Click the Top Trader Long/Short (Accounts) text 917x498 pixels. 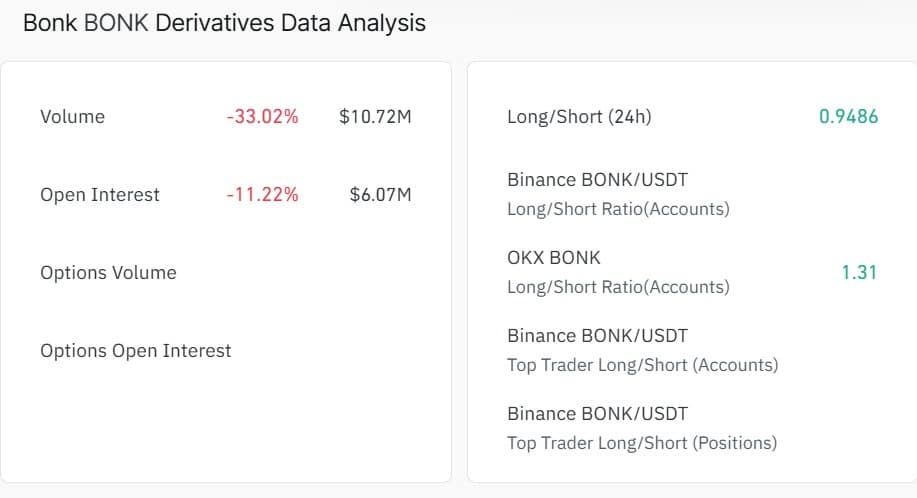pyautogui.click(x=642, y=365)
